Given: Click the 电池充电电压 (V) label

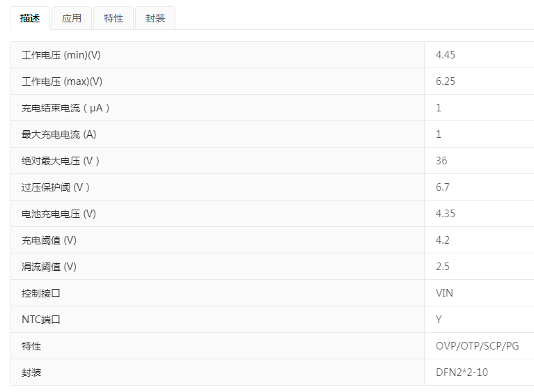Looking at the screenshot, I should point(59,214).
